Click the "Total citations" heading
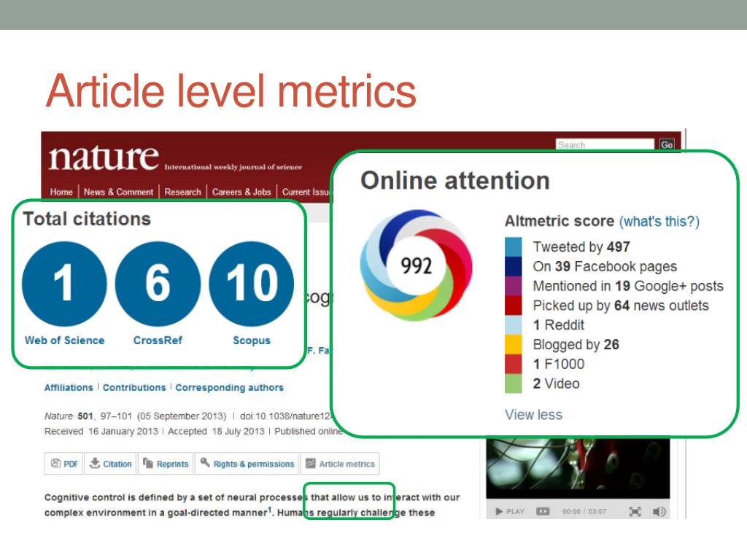This screenshot has width=747, height=560. (87, 219)
